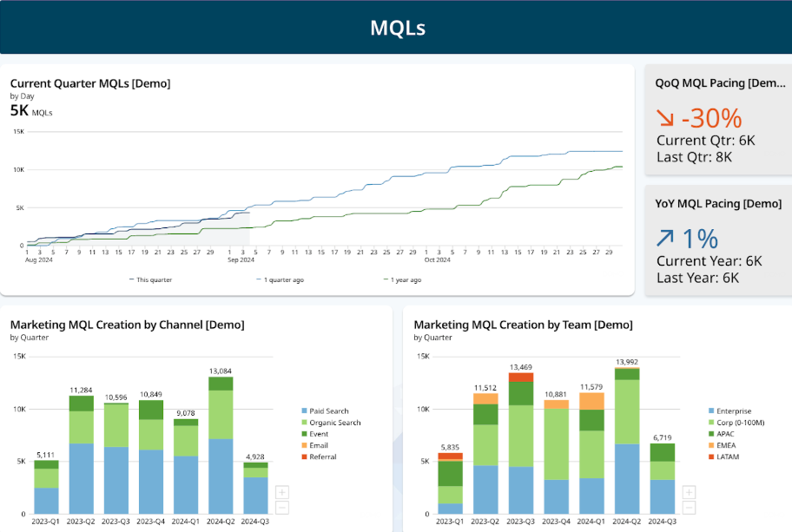This screenshot has width=792, height=532.
Task: Toggle Corp (0-100M) in team legend
Action: click(x=737, y=423)
